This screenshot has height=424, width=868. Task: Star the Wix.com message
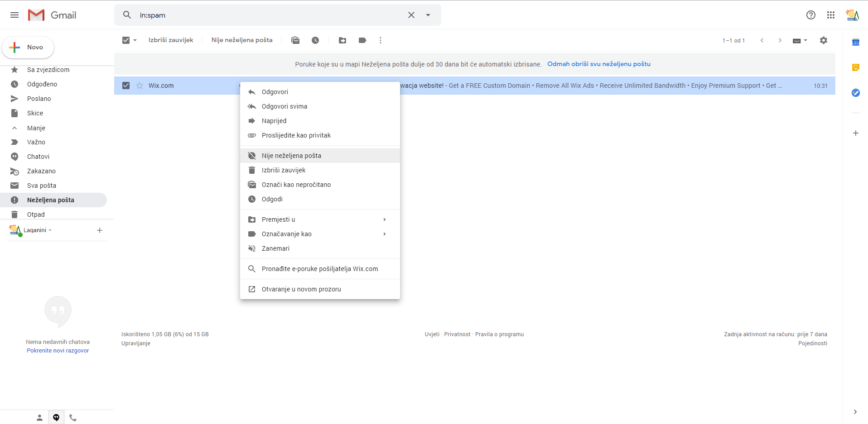tap(140, 86)
